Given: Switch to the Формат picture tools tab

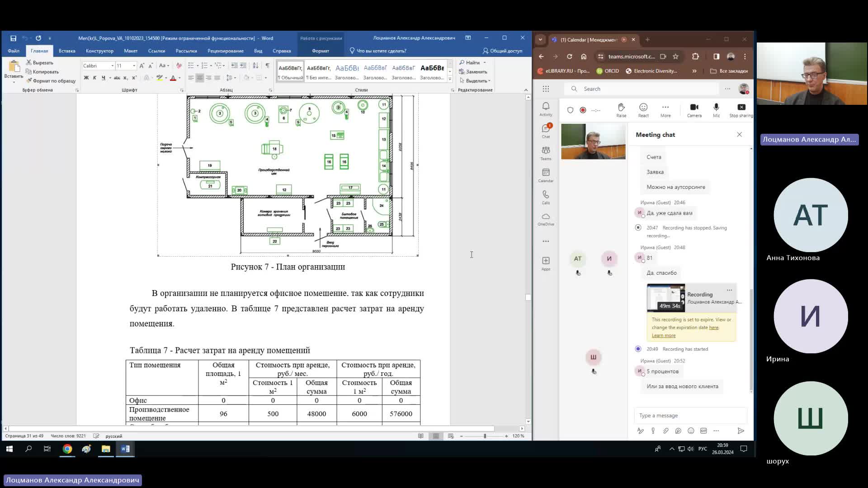Looking at the screenshot, I should (321, 51).
